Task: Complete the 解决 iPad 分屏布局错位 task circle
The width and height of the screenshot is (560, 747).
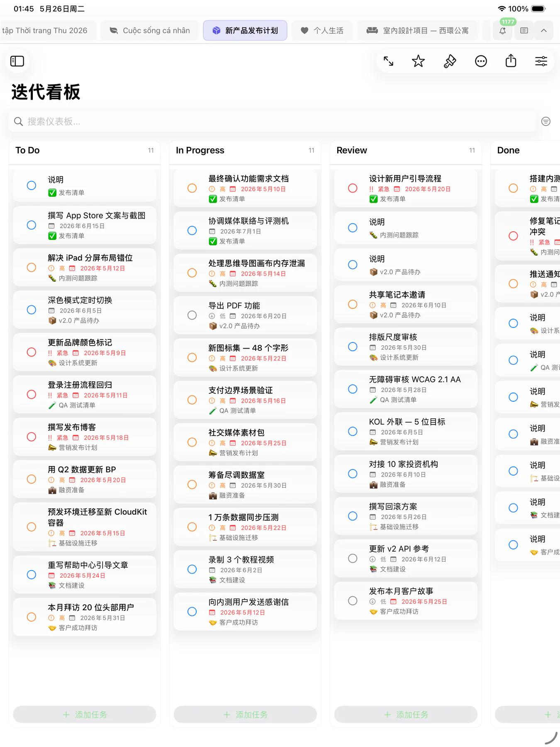Action: (x=32, y=267)
